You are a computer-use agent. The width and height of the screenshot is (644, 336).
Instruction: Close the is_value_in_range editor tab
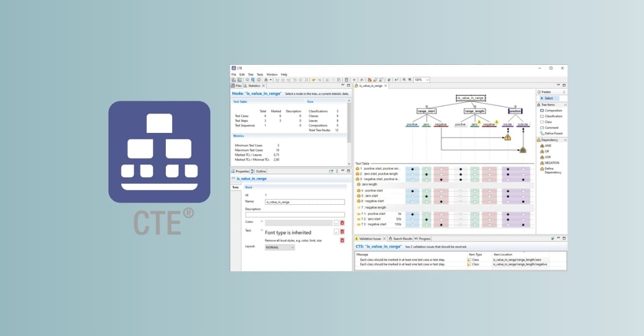click(385, 86)
